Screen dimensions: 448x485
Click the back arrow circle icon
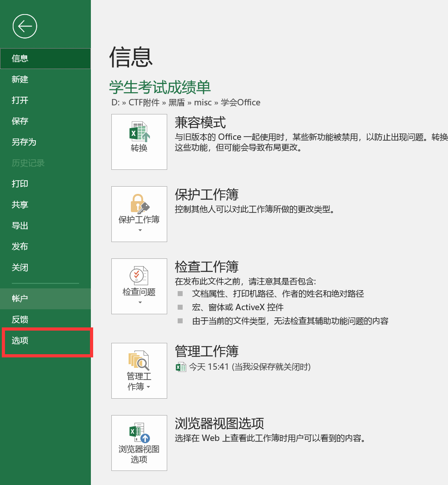[x=25, y=26]
